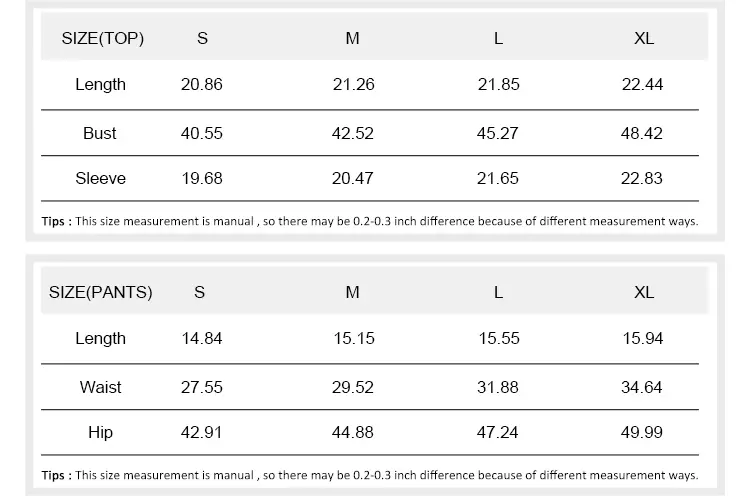The image size is (750, 496).
Task: Select the XL column header in top table
Action: coord(644,39)
